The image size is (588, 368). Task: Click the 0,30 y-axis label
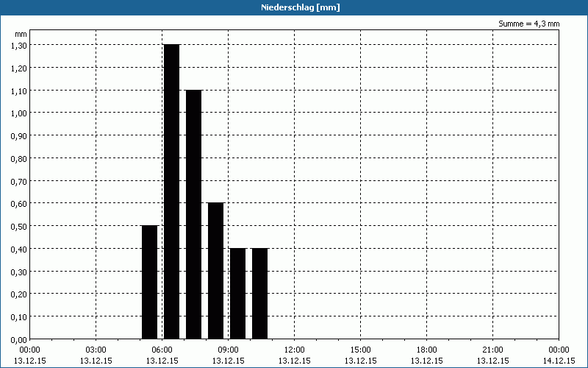click(19, 272)
